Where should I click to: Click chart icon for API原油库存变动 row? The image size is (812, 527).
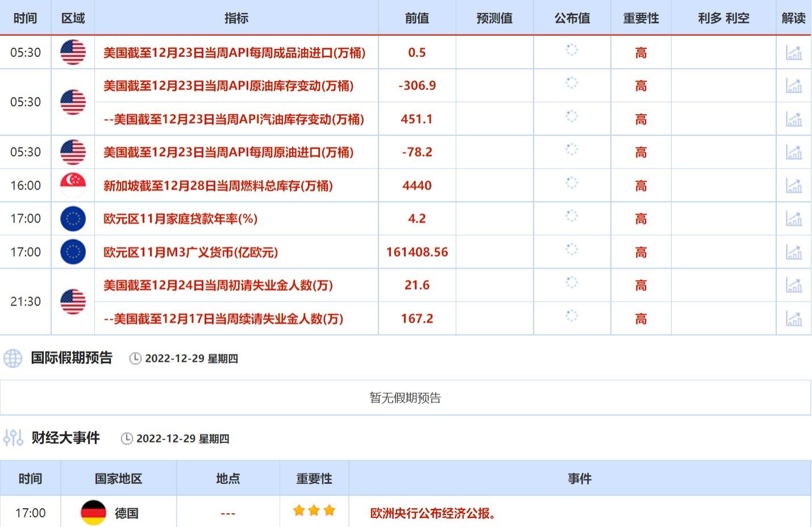pos(793,86)
